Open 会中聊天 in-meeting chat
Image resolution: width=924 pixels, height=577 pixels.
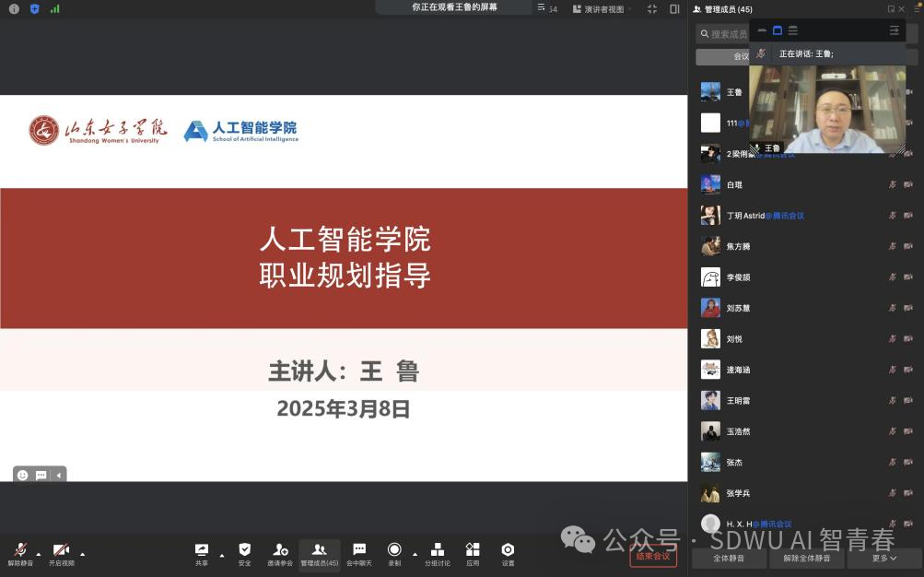(x=359, y=550)
